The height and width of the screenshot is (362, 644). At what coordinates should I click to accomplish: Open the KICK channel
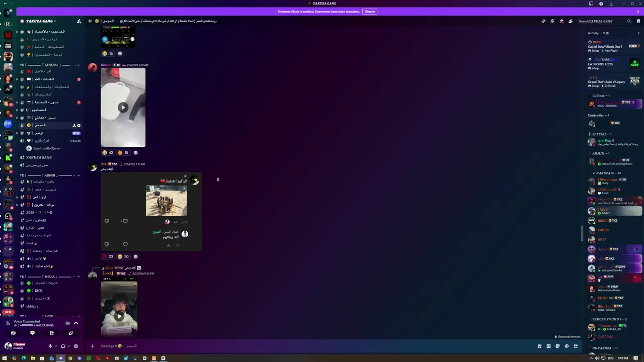click(50, 291)
